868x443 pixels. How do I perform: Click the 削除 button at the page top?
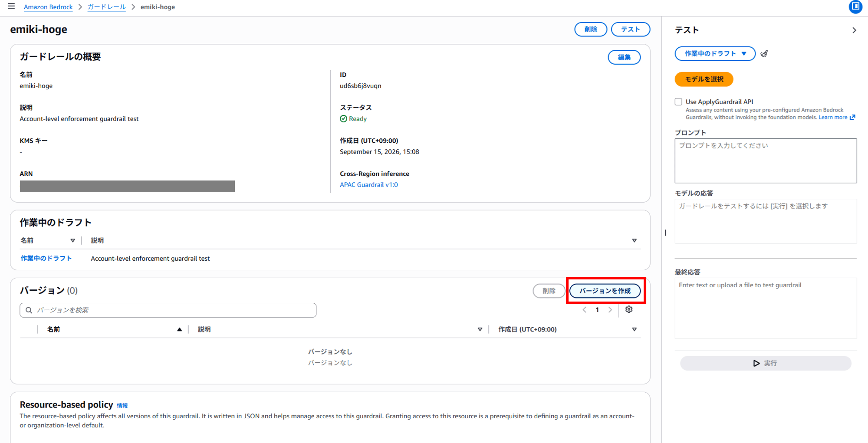(591, 30)
